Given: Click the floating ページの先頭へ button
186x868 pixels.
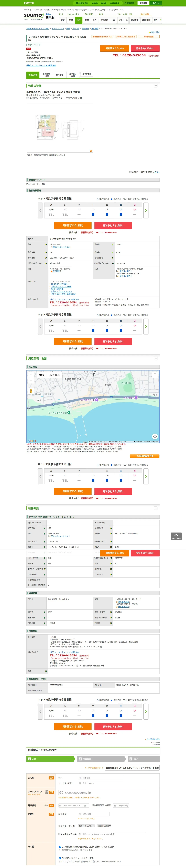Looking at the screenshot, I should coord(176,536).
